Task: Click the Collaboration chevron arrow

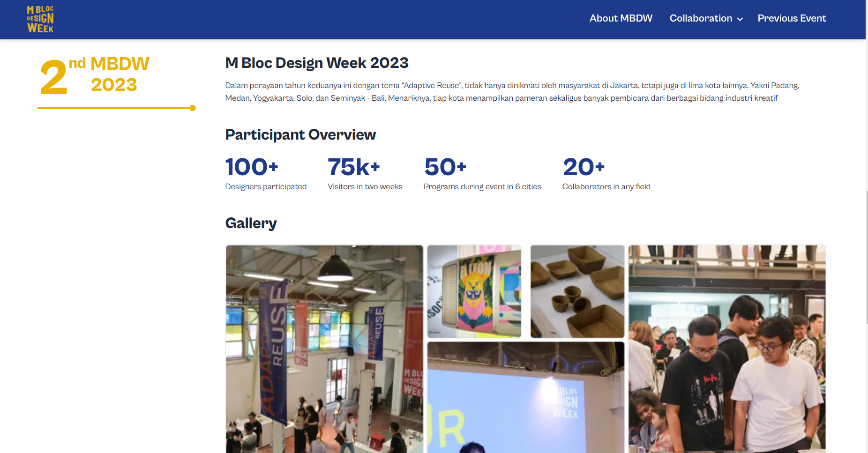Action: pyautogui.click(x=740, y=19)
